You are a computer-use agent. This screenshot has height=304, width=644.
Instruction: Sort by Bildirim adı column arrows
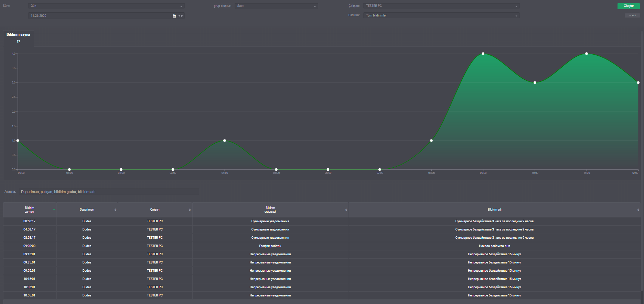[638, 210]
